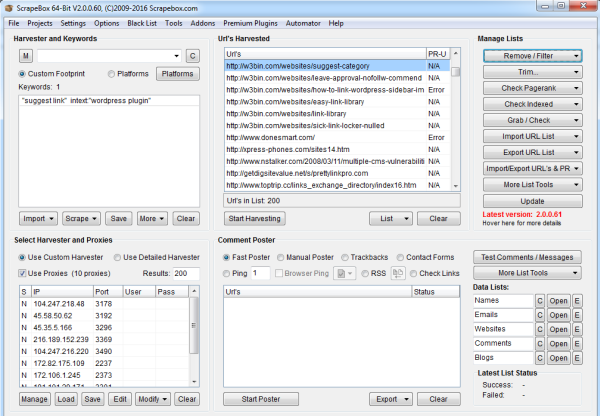Click the E button for the Comments list
This screenshot has height=416, width=600.
(577, 344)
